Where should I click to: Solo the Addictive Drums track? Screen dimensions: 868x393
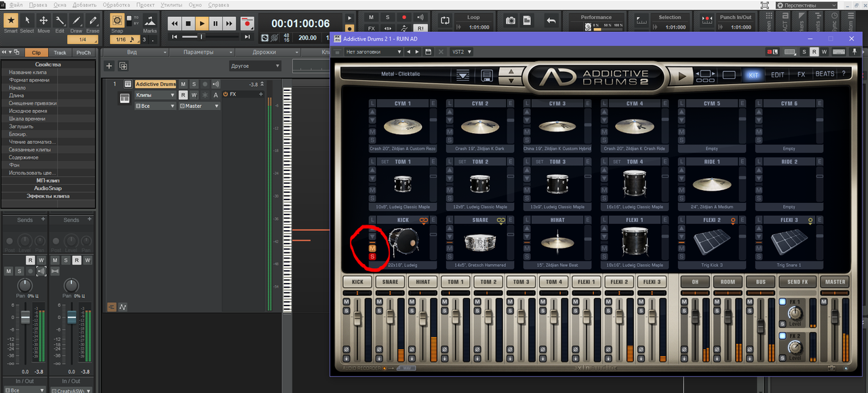point(193,84)
